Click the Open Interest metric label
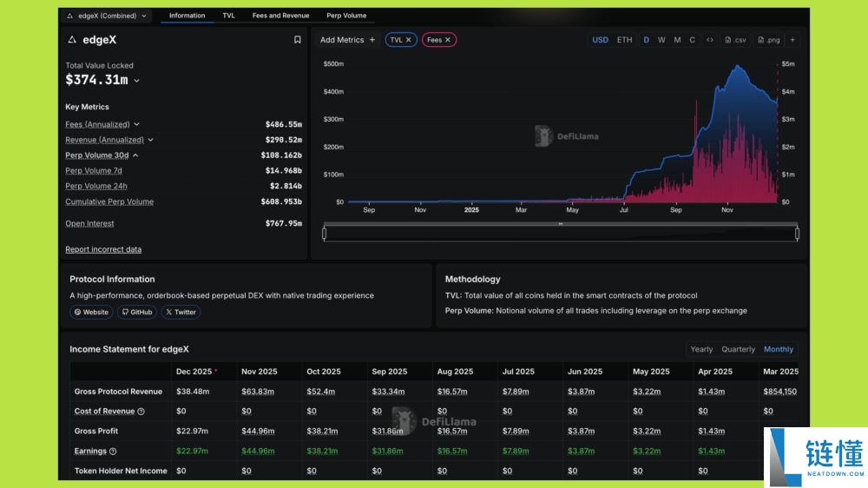This screenshot has height=488, width=868. (89, 223)
